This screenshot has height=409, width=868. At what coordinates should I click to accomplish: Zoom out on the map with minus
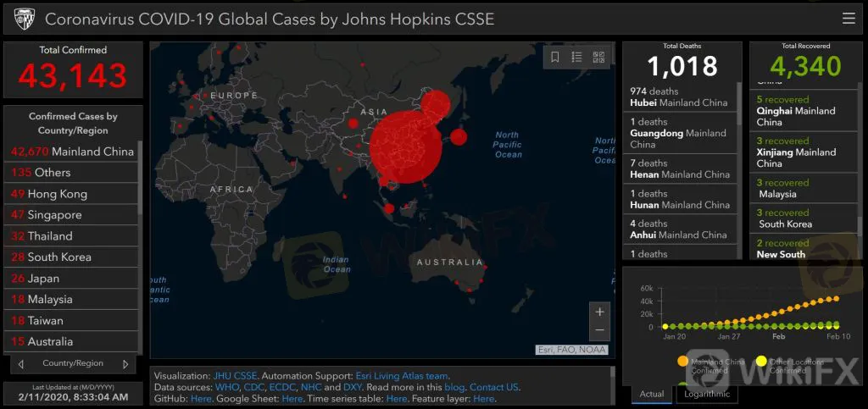coord(600,330)
